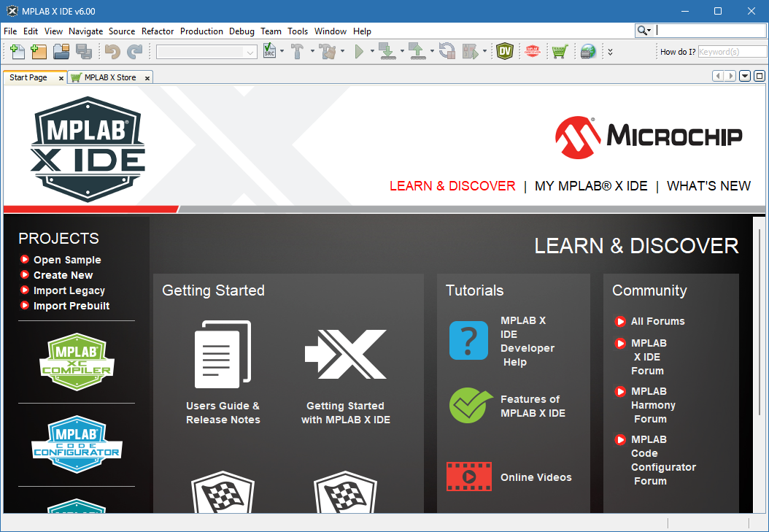Expand the SRC icon dropdown arrow
This screenshot has width=769, height=532.
(x=282, y=51)
